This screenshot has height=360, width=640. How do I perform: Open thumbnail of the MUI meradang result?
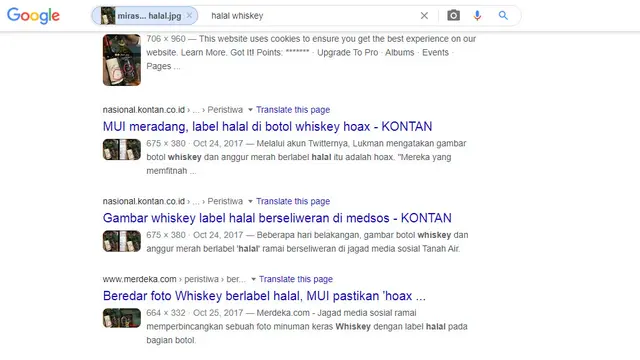(122, 149)
